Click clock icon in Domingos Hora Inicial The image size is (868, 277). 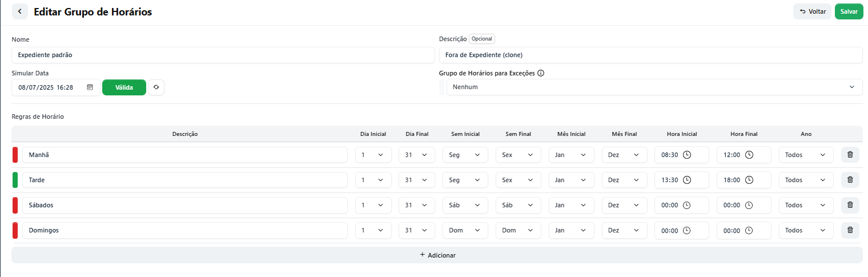click(x=687, y=230)
